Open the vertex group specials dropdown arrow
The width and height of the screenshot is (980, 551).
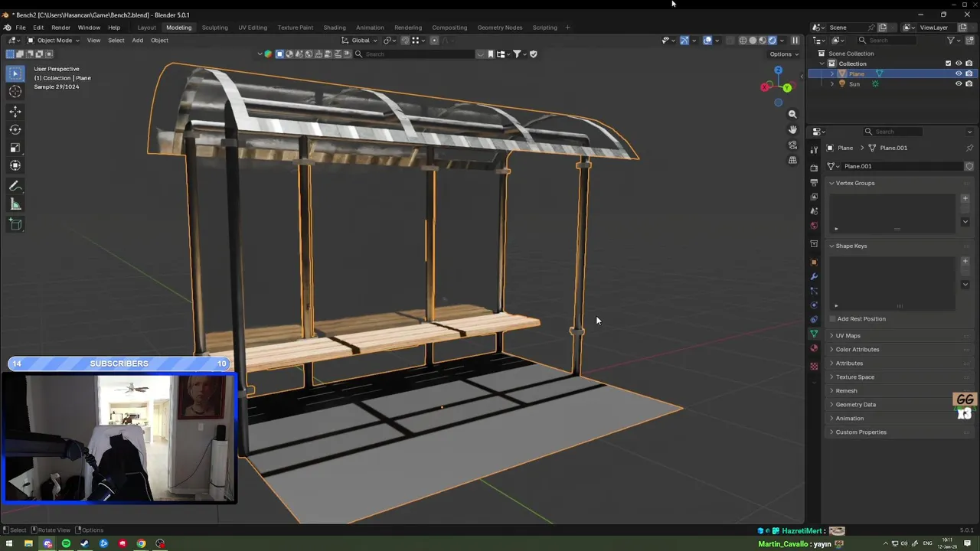[x=965, y=222]
